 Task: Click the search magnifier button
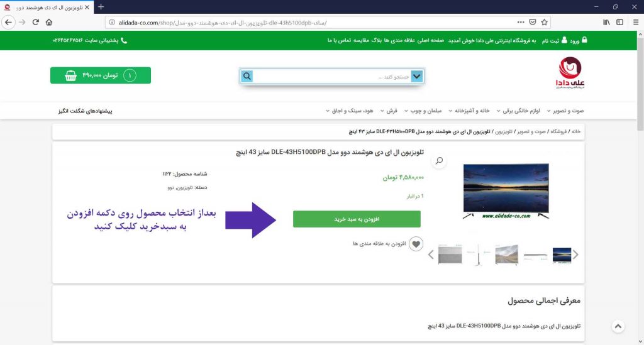247,76
